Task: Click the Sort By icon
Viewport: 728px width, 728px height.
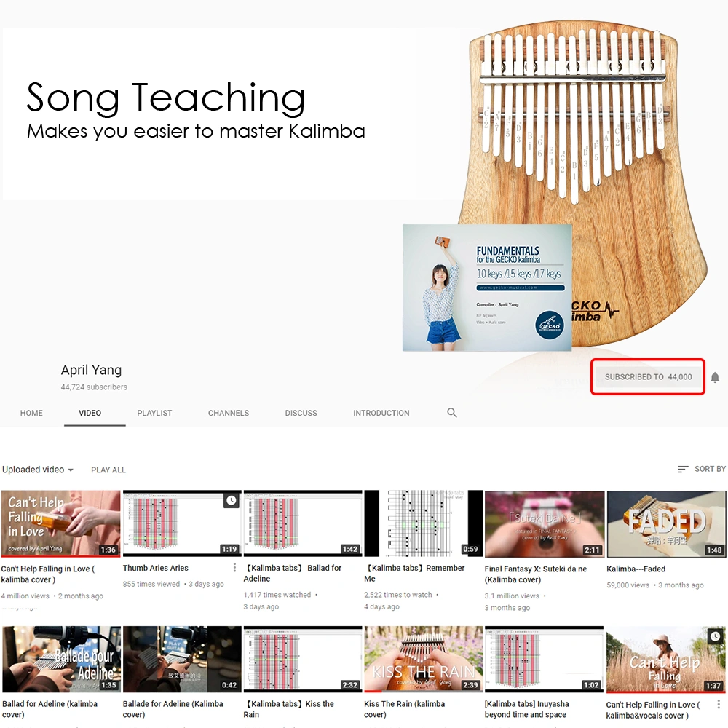Action: (683, 470)
